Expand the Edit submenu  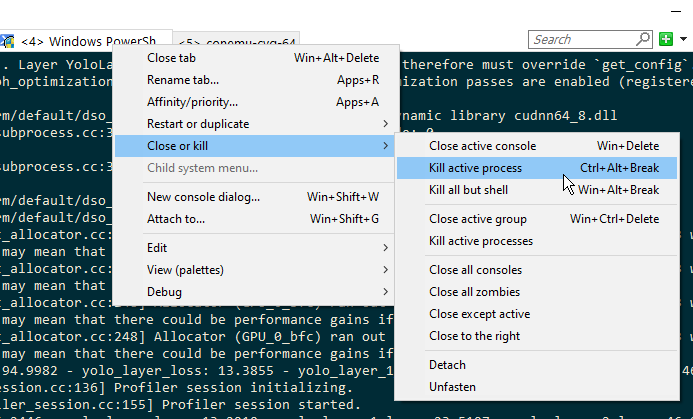(157, 247)
